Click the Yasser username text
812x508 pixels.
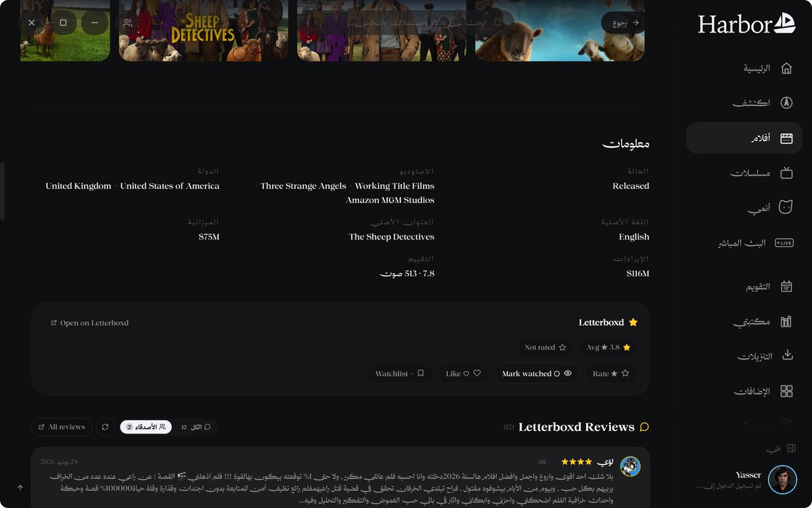748,475
